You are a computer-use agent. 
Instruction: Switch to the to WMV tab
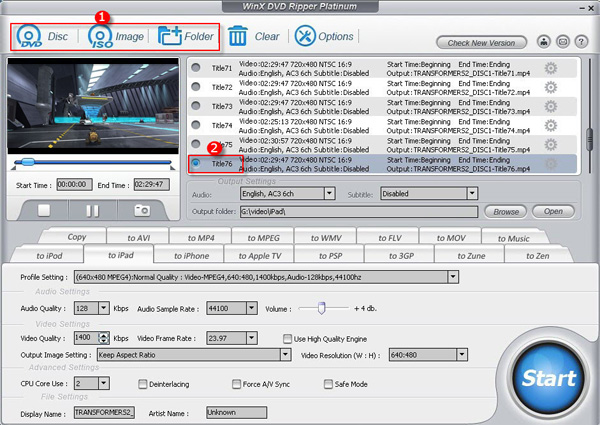(326, 238)
